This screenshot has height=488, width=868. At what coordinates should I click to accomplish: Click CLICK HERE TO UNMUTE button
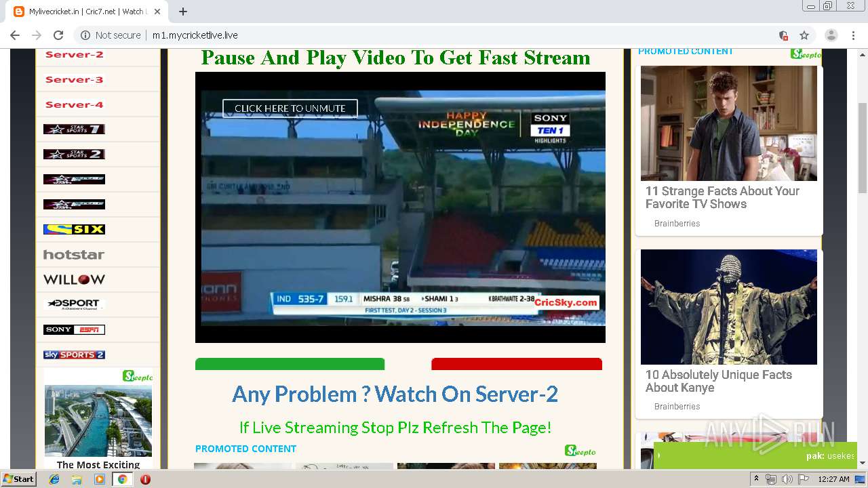pyautogui.click(x=290, y=108)
